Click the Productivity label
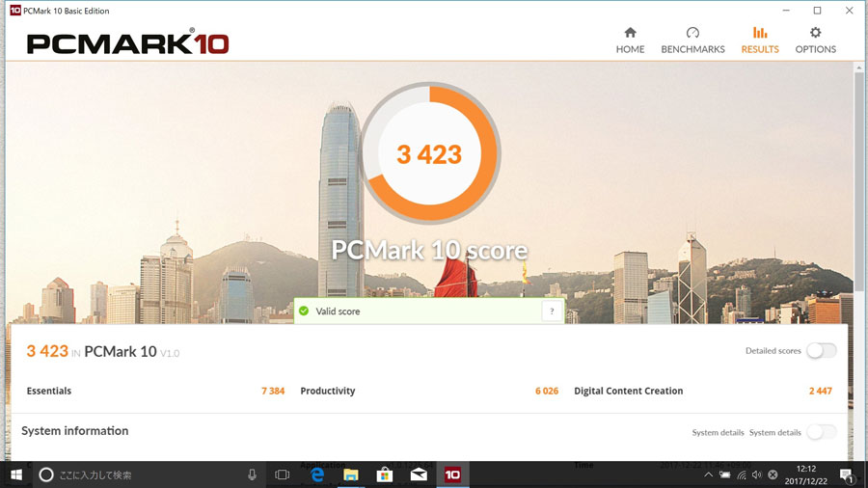The image size is (868, 488). pos(328,391)
